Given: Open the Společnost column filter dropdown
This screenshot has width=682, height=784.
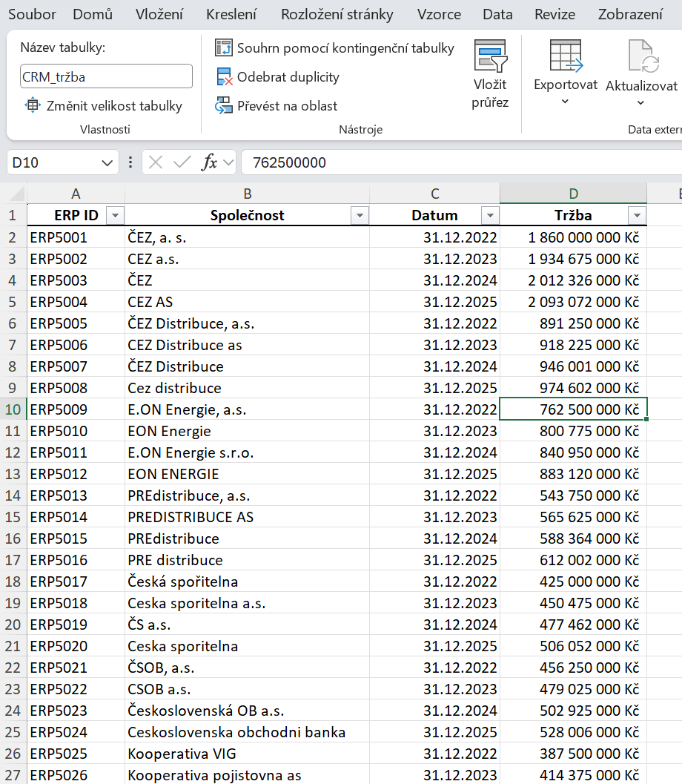Looking at the screenshot, I should 360,216.
